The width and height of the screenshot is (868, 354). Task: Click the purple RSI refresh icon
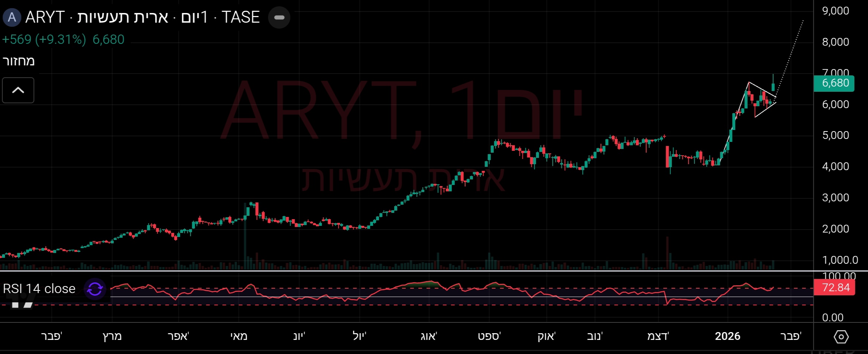(95, 289)
